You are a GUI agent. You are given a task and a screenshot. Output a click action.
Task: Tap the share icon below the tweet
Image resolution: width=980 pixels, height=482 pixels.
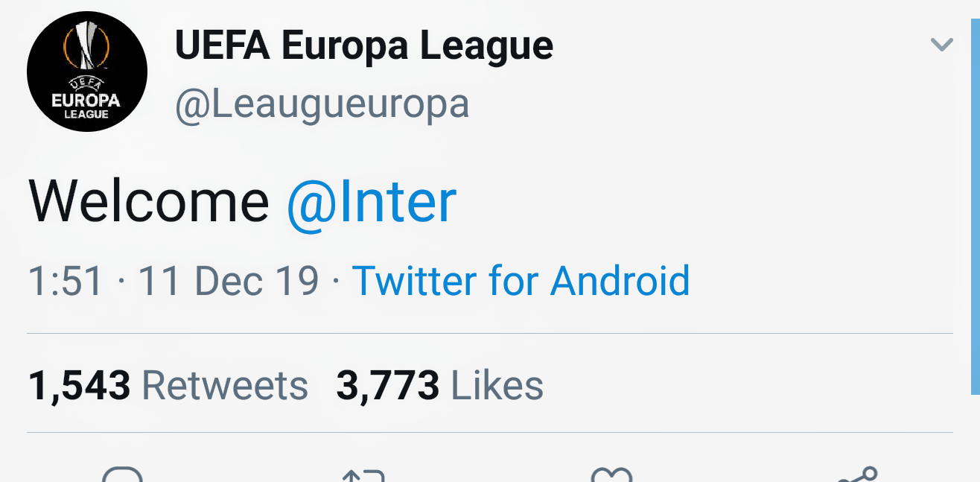[x=858, y=475]
